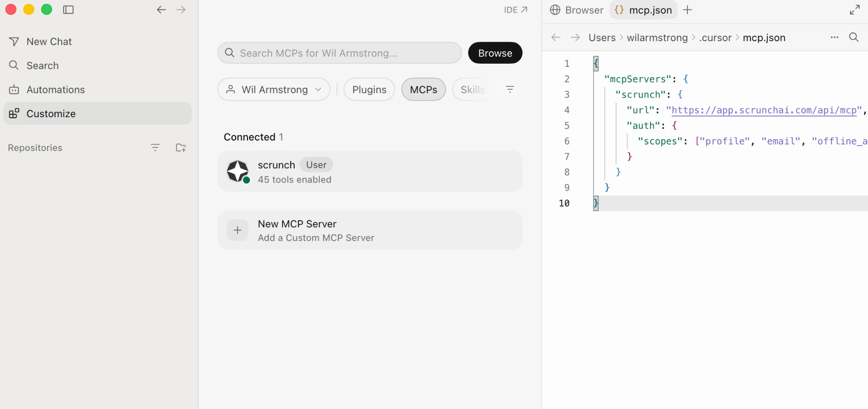Click the person icon in the Wil Armstrong pill
868x409 pixels.
tap(231, 89)
